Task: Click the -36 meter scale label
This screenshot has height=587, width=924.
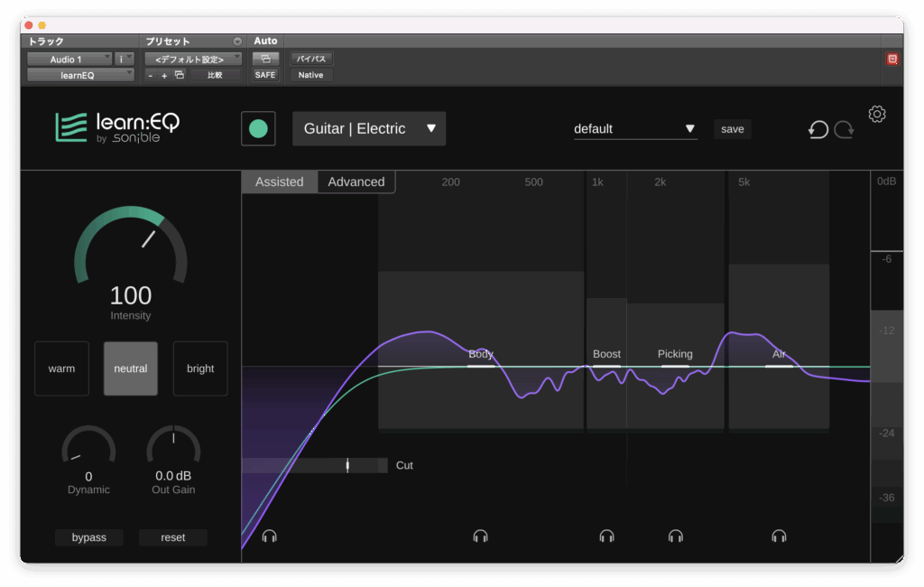Action: (887, 498)
